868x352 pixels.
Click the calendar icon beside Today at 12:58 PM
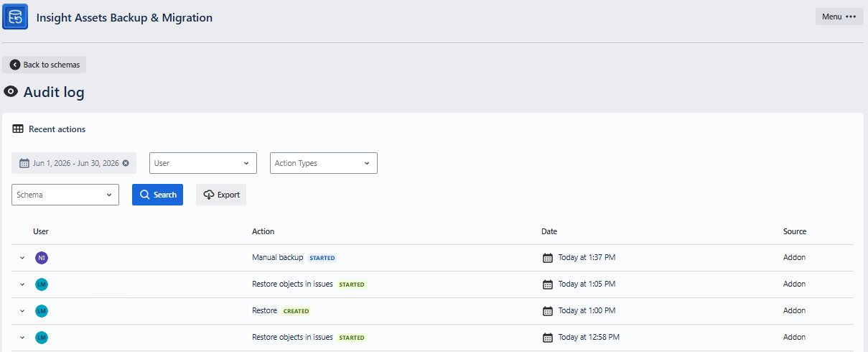point(548,338)
